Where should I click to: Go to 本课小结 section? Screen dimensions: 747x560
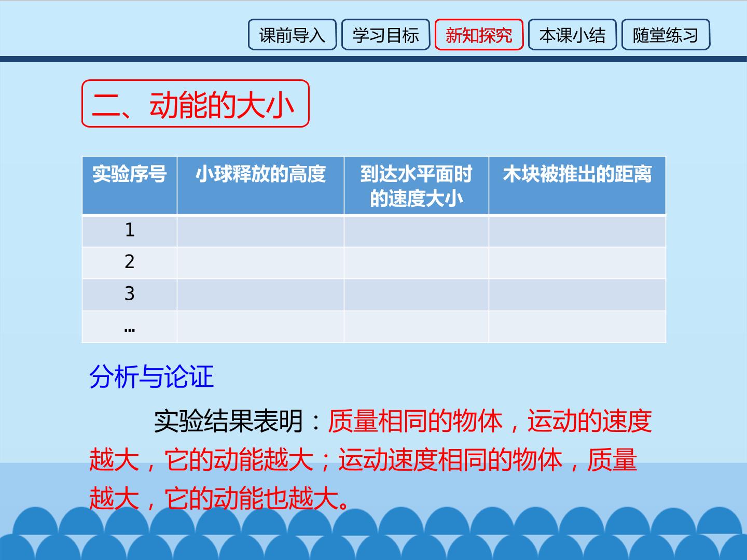pyautogui.click(x=572, y=35)
